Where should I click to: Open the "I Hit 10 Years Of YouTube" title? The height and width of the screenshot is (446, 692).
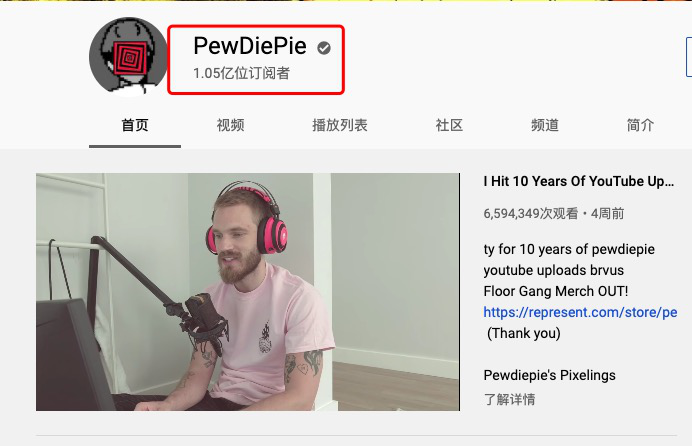pyautogui.click(x=579, y=181)
